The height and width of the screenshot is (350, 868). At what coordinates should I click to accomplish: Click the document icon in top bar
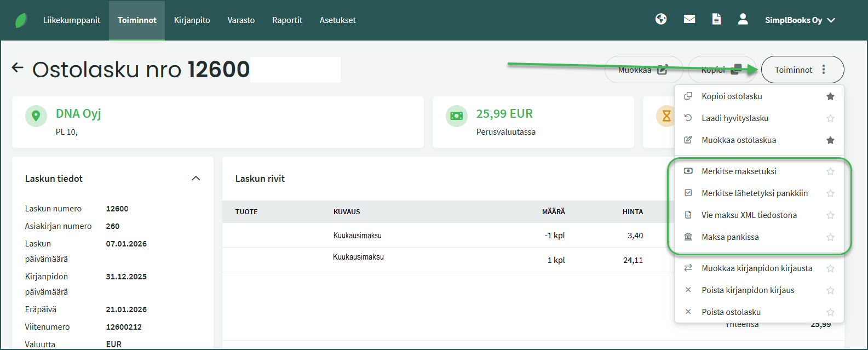pos(716,19)
